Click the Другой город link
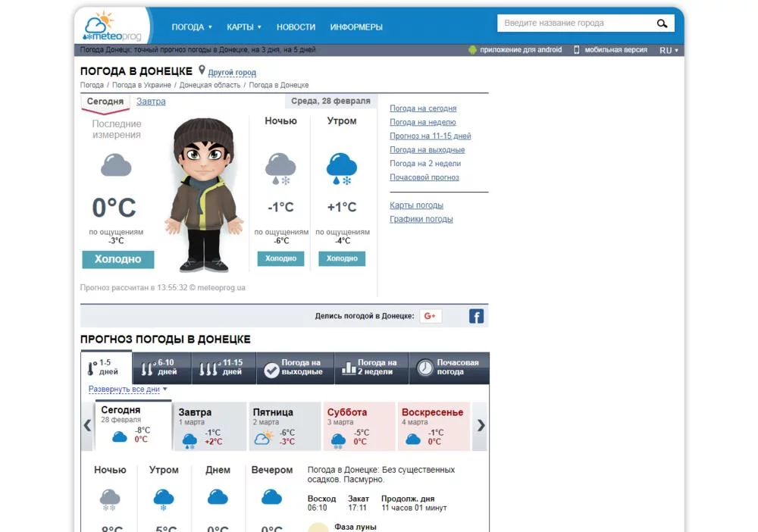 tap(232, 73)
